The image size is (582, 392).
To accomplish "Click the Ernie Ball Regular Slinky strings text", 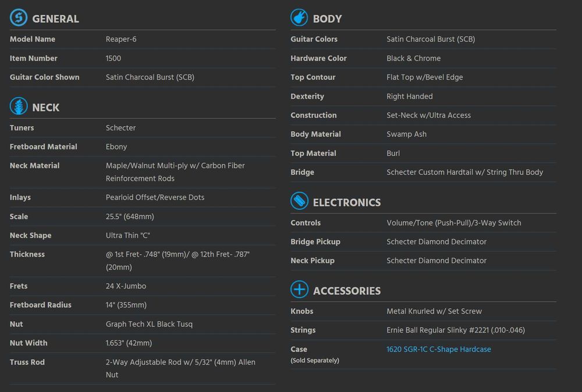I will point(455,330).
